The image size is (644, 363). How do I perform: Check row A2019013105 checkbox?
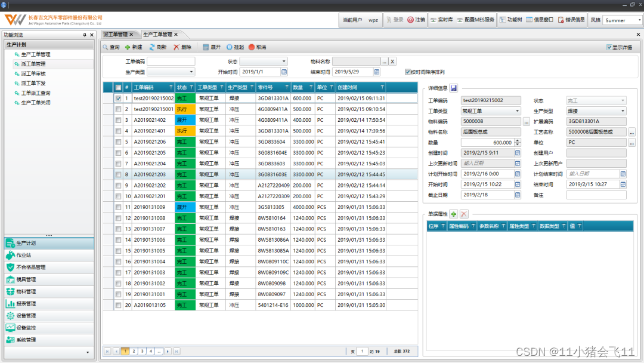pyautogui.click(x=118, y=306)
